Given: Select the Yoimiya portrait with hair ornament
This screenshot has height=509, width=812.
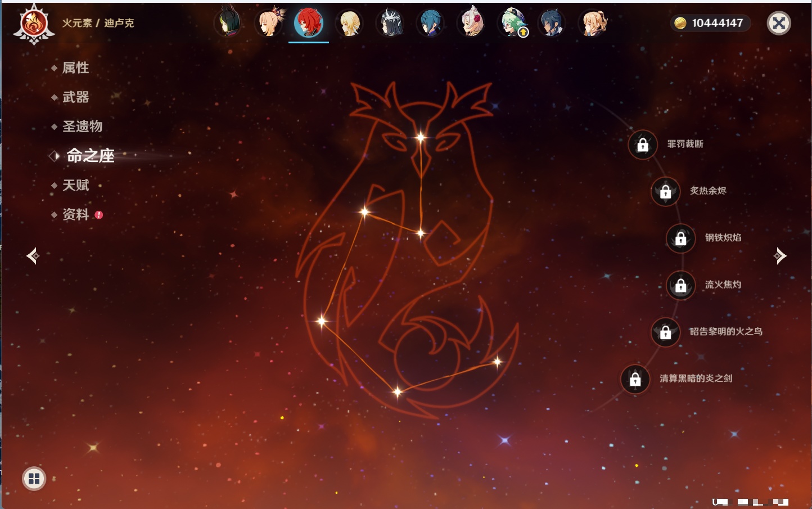Looking at the screenshot, I should [x=269, y=22].
